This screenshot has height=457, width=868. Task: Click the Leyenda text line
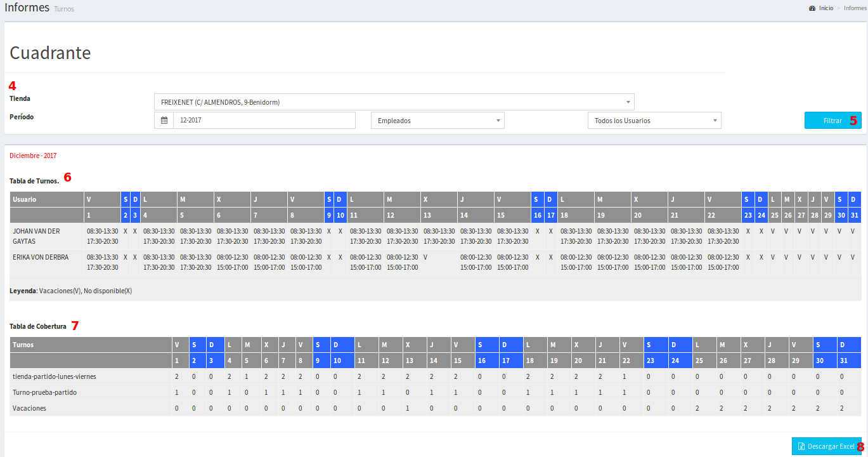tap(70, 291)
